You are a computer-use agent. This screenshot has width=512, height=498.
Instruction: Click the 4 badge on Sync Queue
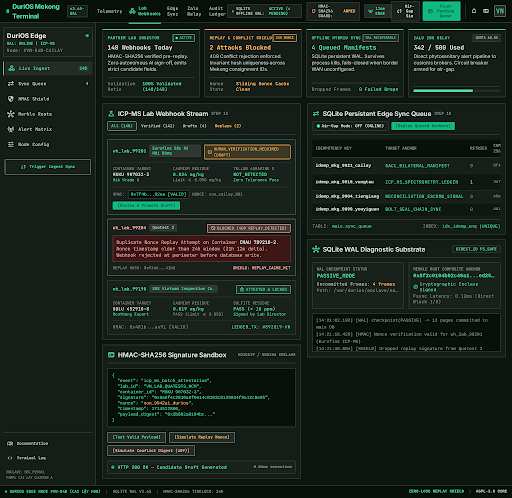87,84
